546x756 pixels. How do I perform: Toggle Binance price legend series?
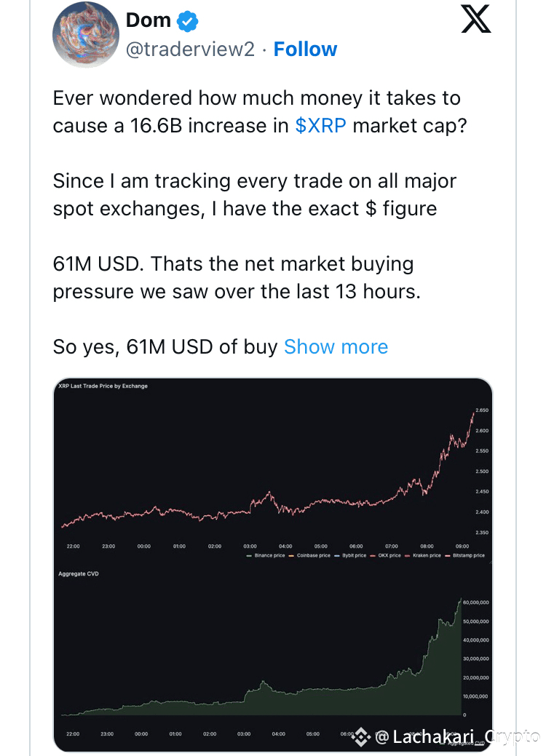266,555
